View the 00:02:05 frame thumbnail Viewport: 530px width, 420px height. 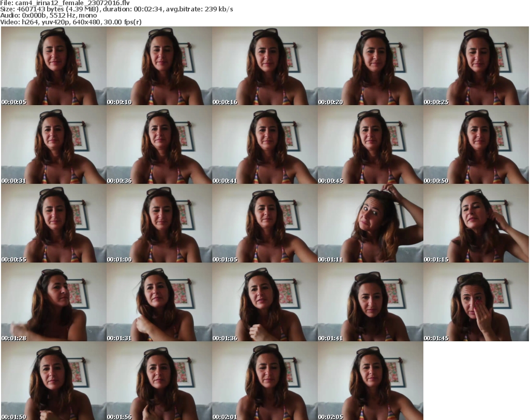[x=370, y=381]
